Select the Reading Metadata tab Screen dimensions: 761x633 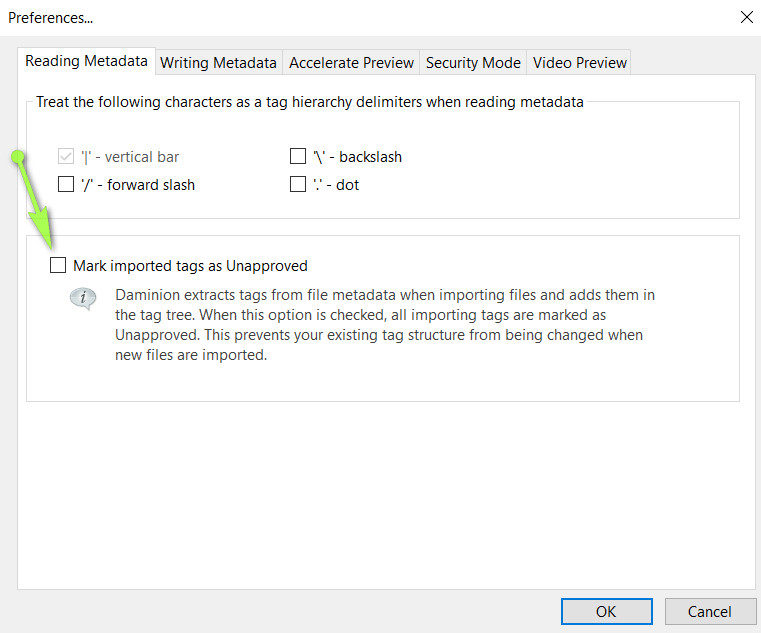point(86,61)
